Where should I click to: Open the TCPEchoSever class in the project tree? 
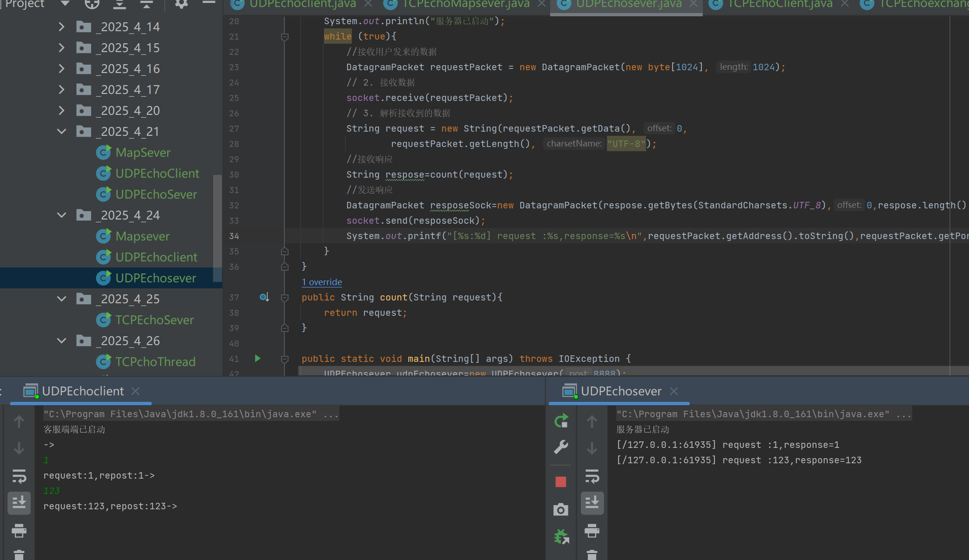154,320
